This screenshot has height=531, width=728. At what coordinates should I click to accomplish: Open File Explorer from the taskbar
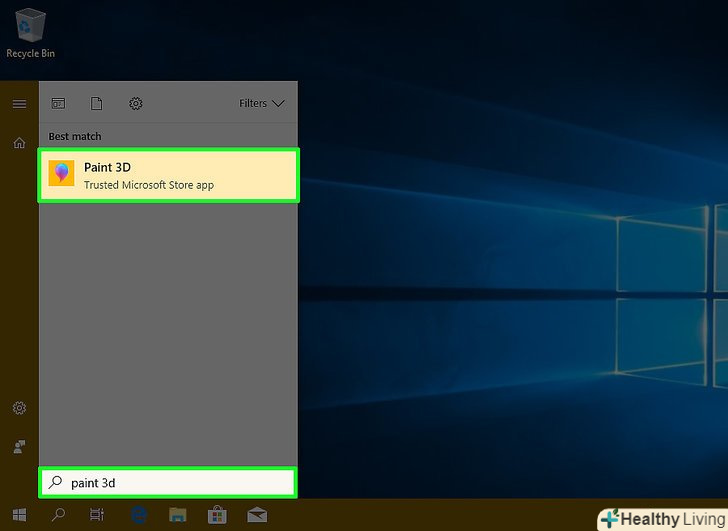(x=177, y=515)
